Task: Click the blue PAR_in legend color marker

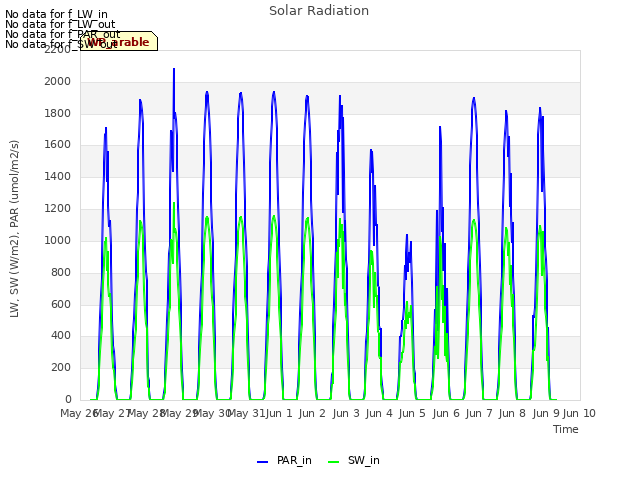Action: pyautogui.click(x=262, y=462)
